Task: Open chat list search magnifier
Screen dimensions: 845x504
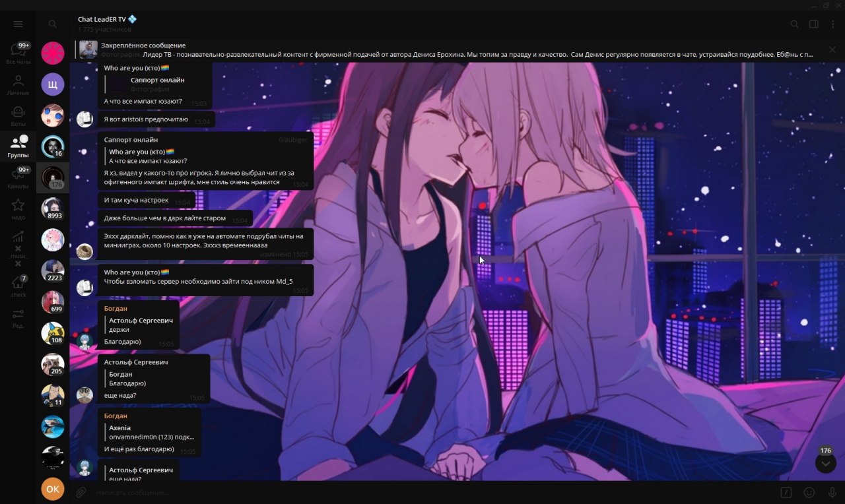Action: pos(53,24)
